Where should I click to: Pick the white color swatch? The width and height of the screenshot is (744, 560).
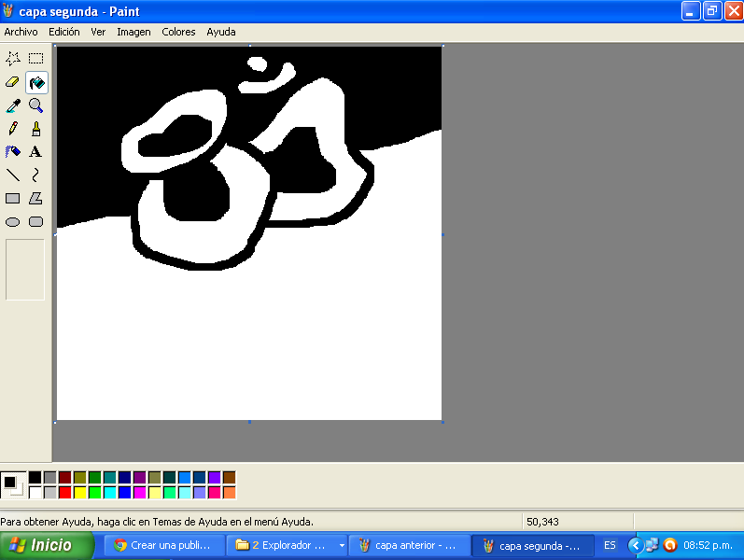(x=35, y=493)
